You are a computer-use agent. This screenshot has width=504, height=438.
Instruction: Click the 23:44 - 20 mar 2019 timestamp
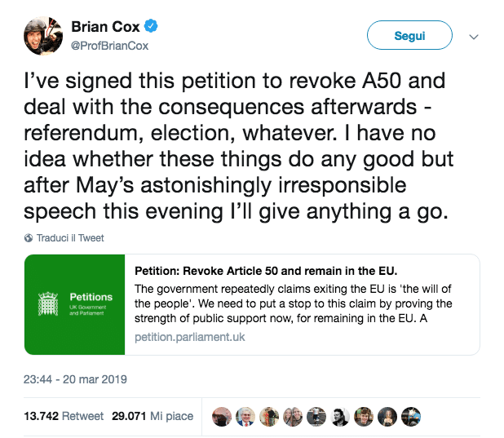coord(75,378)
